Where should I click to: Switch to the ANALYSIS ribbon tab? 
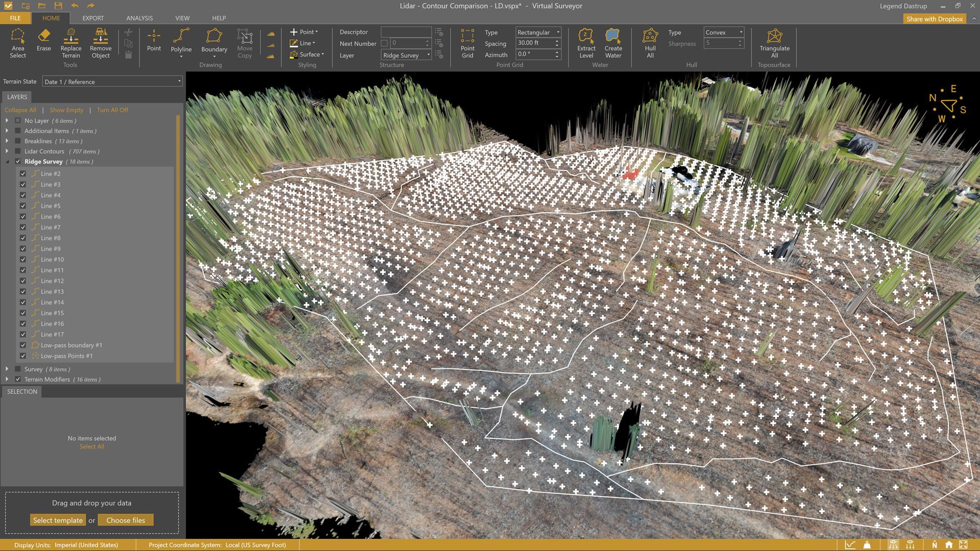click(139, 18)
